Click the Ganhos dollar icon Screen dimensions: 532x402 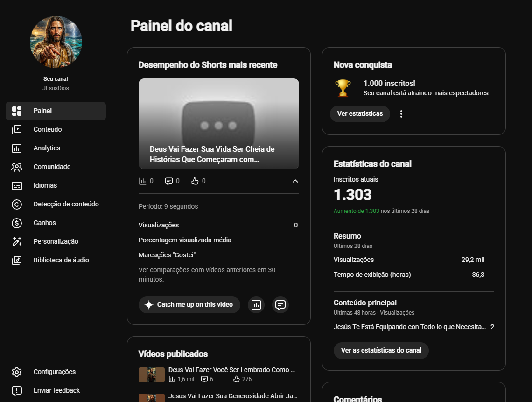pos(17,223)
